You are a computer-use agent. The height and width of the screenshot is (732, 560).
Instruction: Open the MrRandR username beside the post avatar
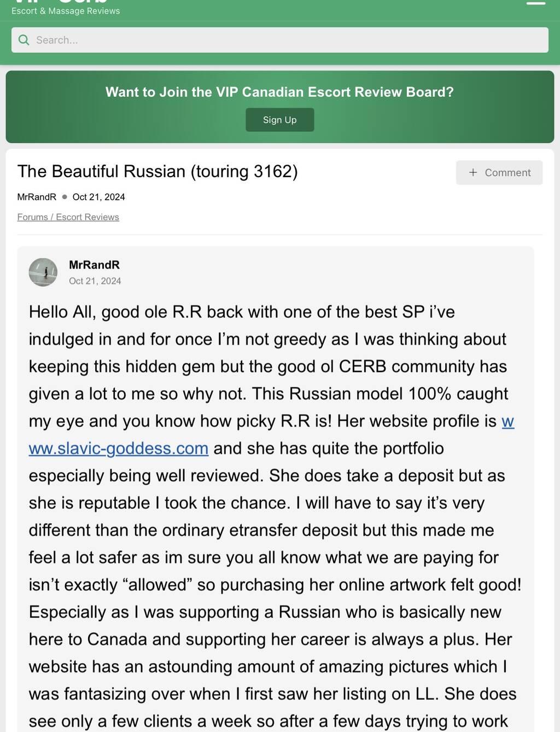[94, 265]
